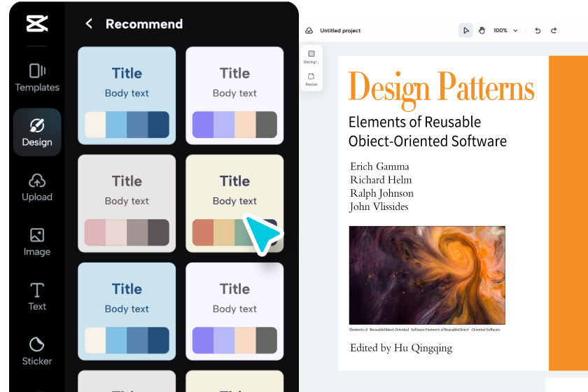Select the Ralph Johnson author line
This screenshot has height=392, width=588.
click(x=381, y=193)
